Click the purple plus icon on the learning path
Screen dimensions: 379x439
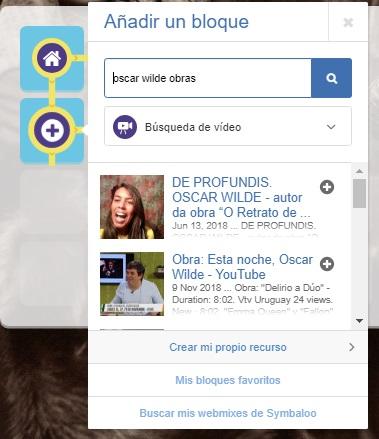click(52, 130)
